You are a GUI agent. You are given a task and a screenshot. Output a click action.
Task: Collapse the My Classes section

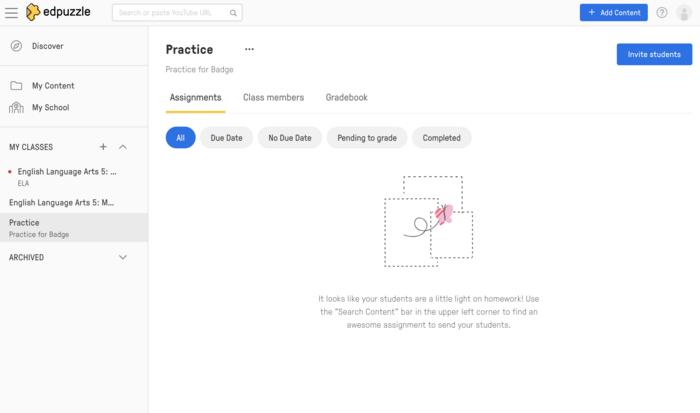tap(123, 147)
